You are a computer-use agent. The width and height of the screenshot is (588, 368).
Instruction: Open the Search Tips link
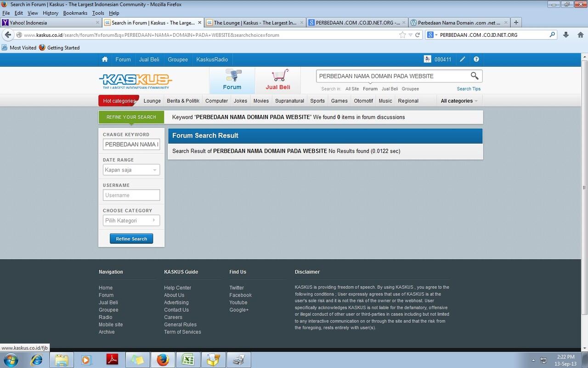[469, 89]
